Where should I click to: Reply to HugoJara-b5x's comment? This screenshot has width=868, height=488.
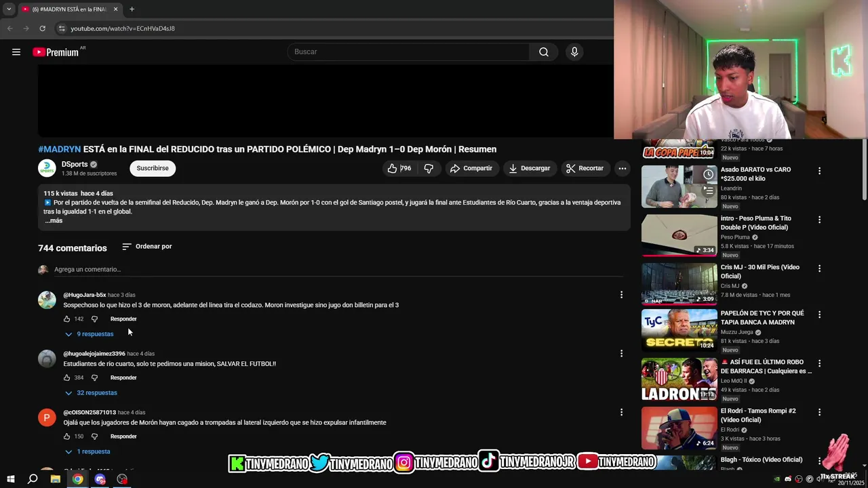[x=123, y=319]
